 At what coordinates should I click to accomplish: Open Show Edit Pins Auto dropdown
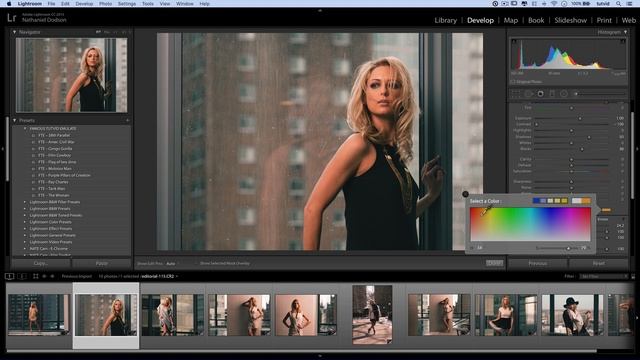pos(172,264)
